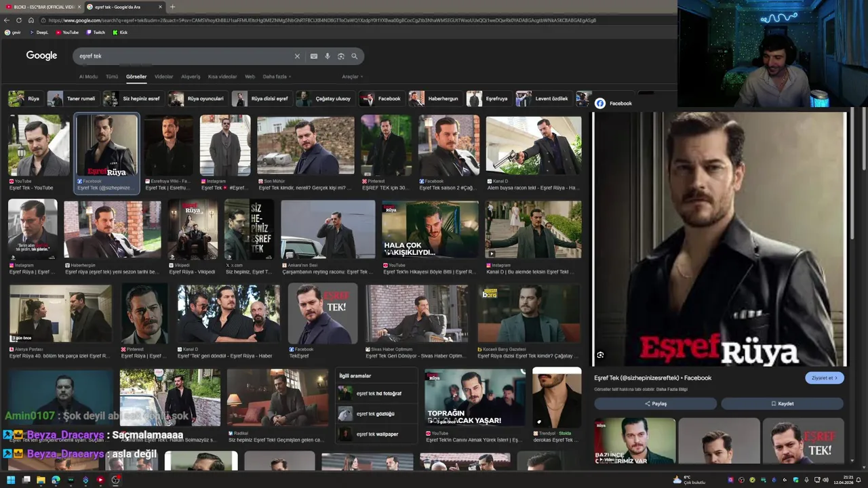
Task: Open the çevir bookmark
Action: [x=13, y=33]
